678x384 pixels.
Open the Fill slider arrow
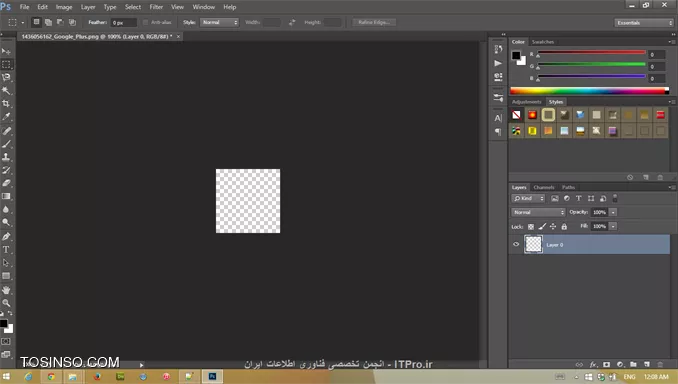tap(613, 227)
